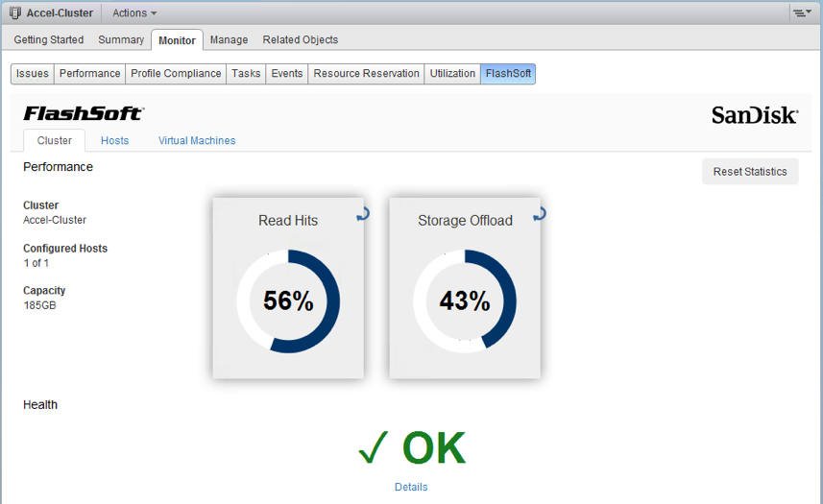Open the Getting Started tab
The height and width of the screenshot is (504, 823).
click(49, 40)
